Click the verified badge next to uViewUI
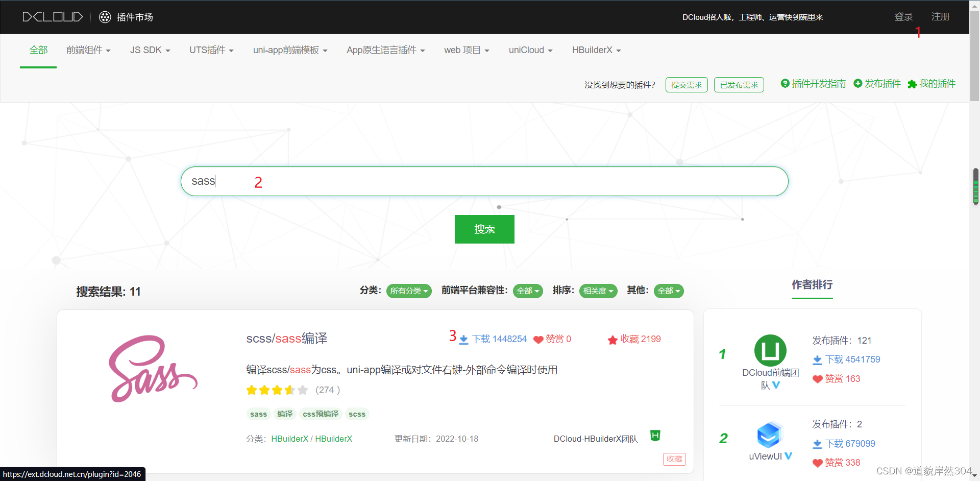The height and width of the screenshot is (481, 980). [x=789, y=456]
